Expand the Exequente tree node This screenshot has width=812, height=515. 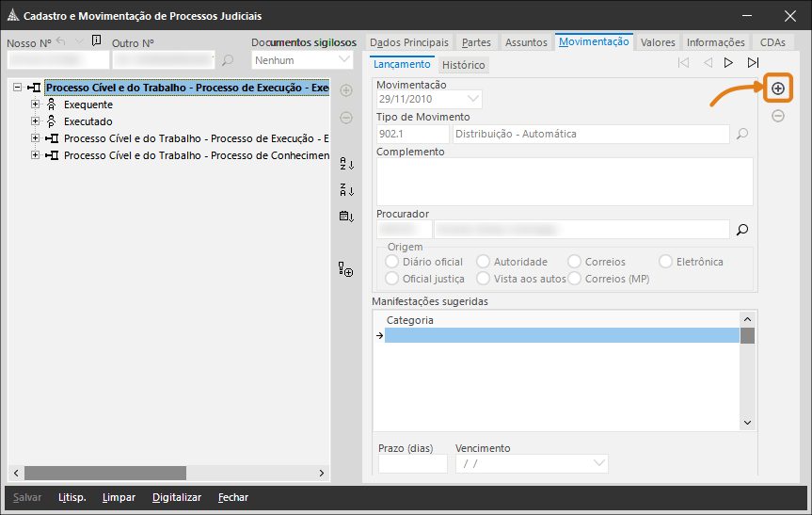pos(36,105)
